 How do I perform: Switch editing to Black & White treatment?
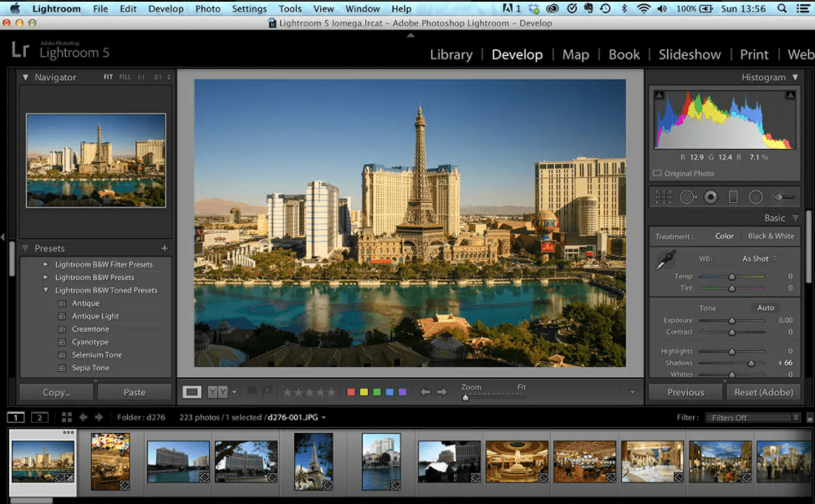(x=771, y=236)
